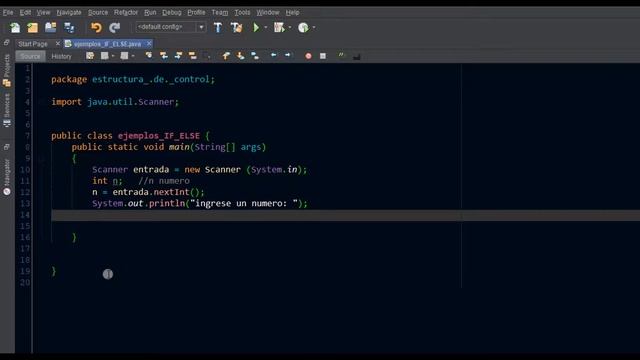
Task: Open the Navigate menu
Action: click(69, 12)
